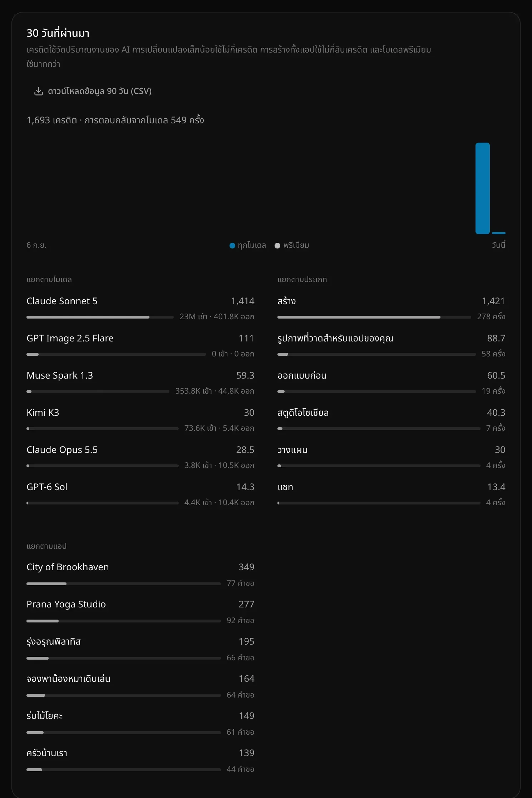
Task: Click the Claude Sonnet 5 usage progress bar
Action: (x=100, y=317)
